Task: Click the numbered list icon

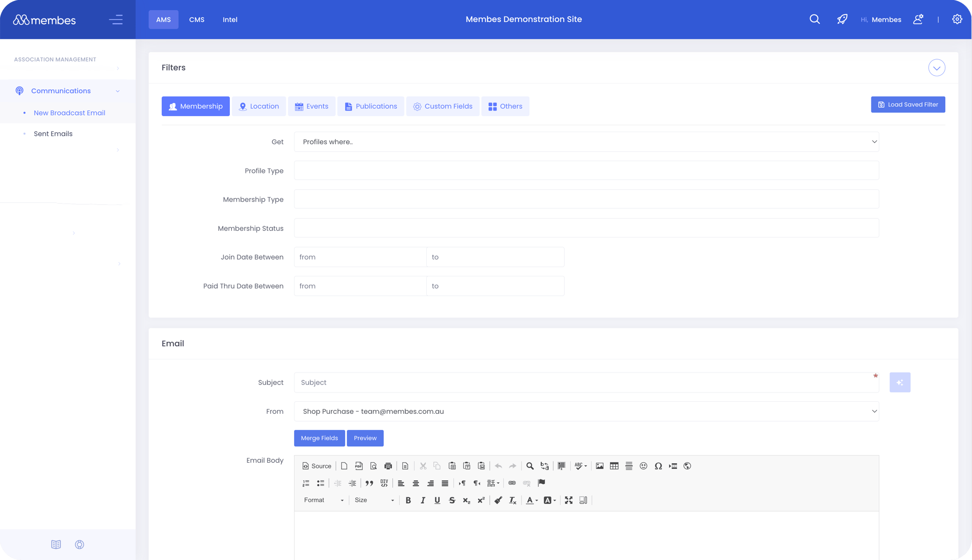Action: (x=306, y=483)
